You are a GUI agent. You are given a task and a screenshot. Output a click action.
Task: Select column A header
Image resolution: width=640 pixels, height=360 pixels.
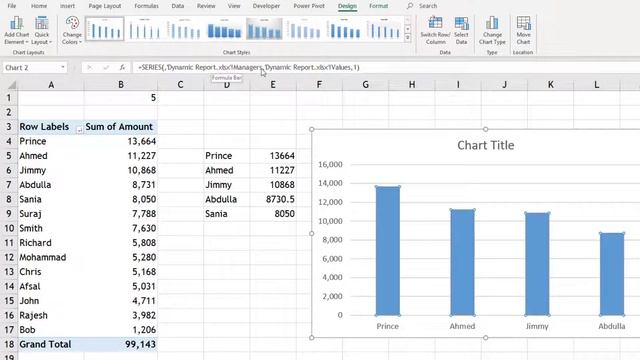pos(51,84)
